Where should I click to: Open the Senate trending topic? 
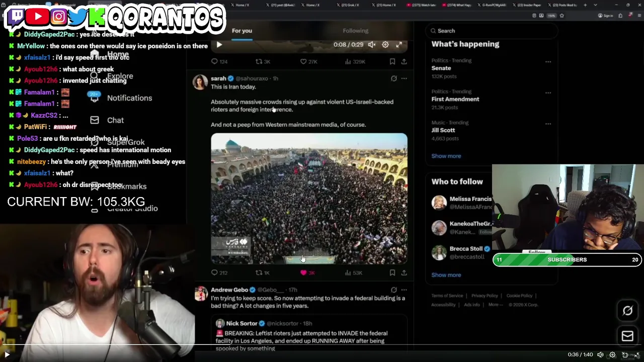click(441, 68)
